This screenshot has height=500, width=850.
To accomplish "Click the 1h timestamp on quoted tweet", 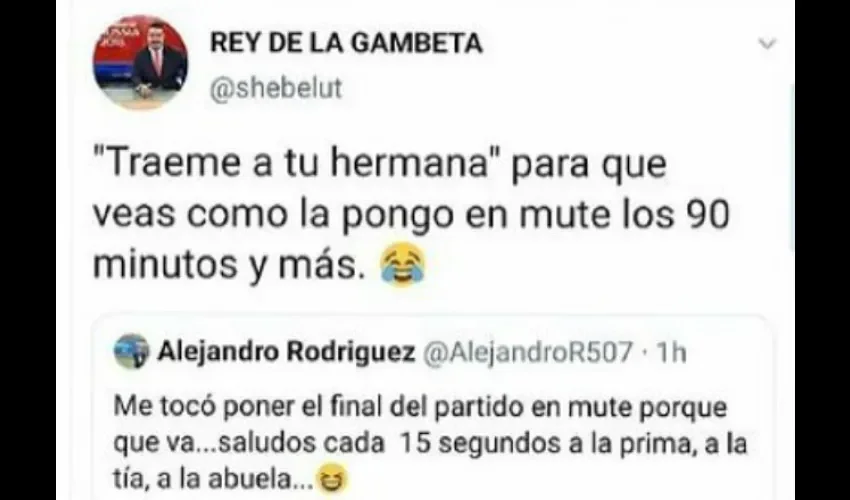I will coord(672,353).
